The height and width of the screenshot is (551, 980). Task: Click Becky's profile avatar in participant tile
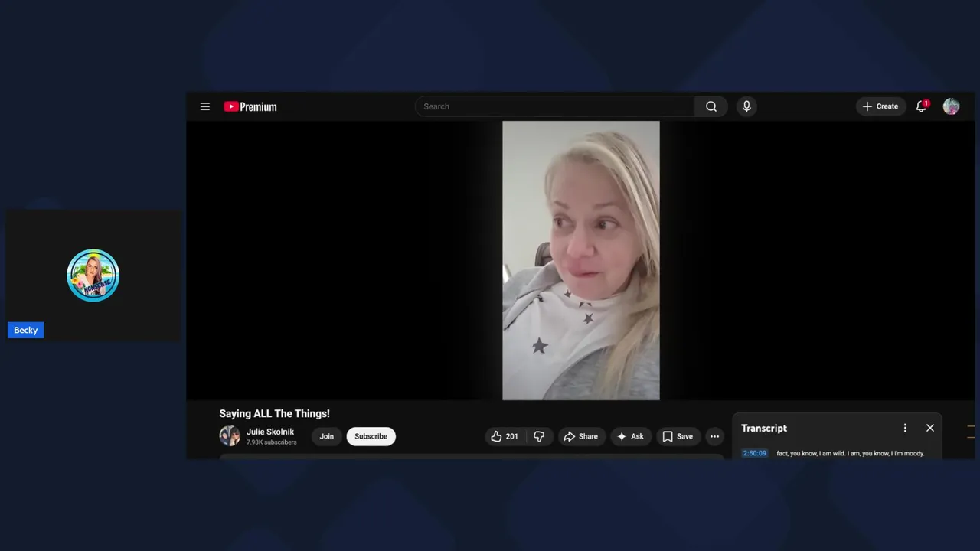point(93,275)
